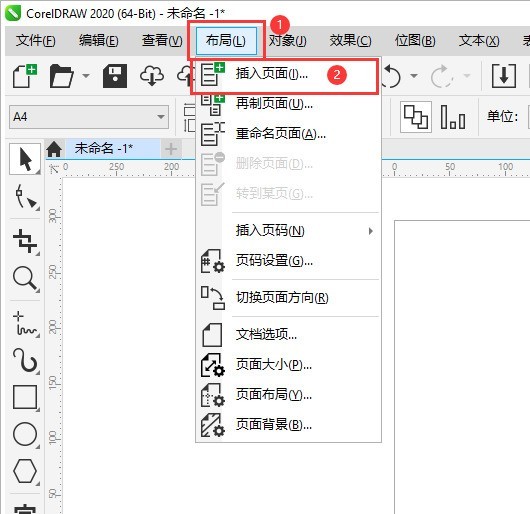Choose 页面大小(P)... menu entry
Viewport: 530px width, 514px height.
coord(289,365)
